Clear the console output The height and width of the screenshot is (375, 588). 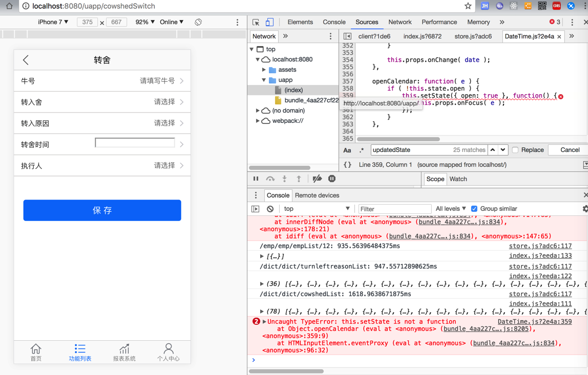(270, 209)
